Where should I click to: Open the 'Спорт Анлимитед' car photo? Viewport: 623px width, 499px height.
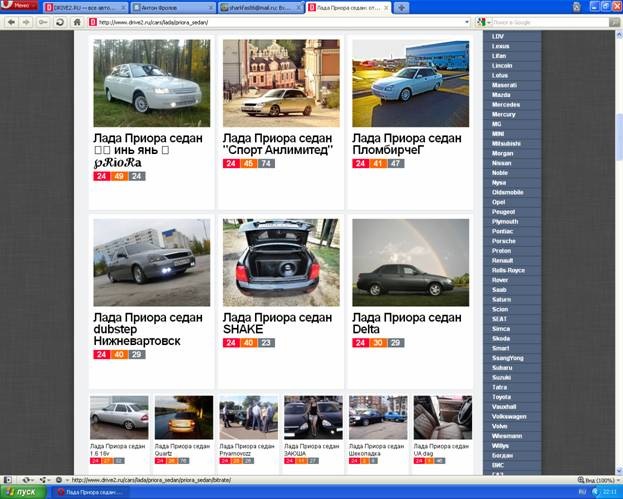281,83
